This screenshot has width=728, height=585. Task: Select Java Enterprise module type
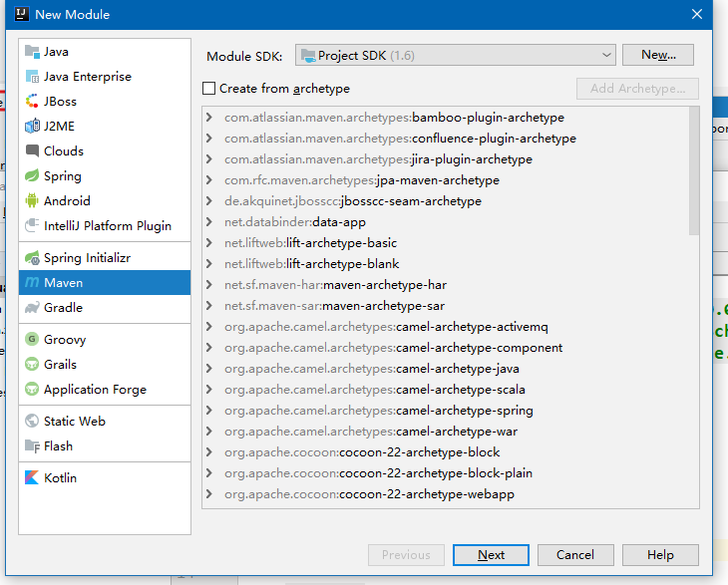pyautogui.click(x=105, y=77)
